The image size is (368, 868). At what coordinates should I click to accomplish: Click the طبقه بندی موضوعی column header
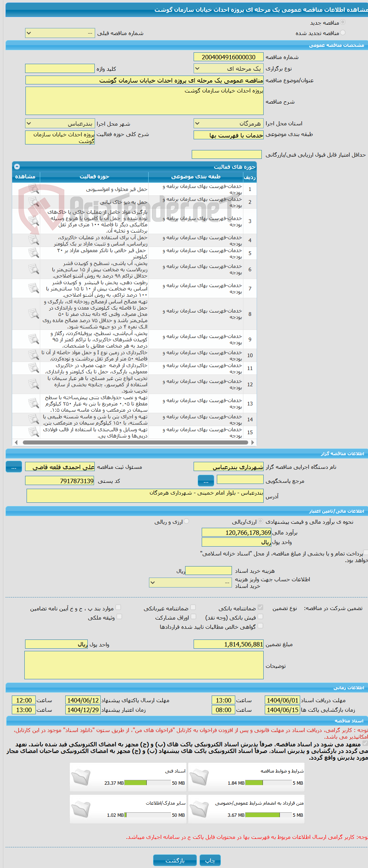click(x=196, y=177)
